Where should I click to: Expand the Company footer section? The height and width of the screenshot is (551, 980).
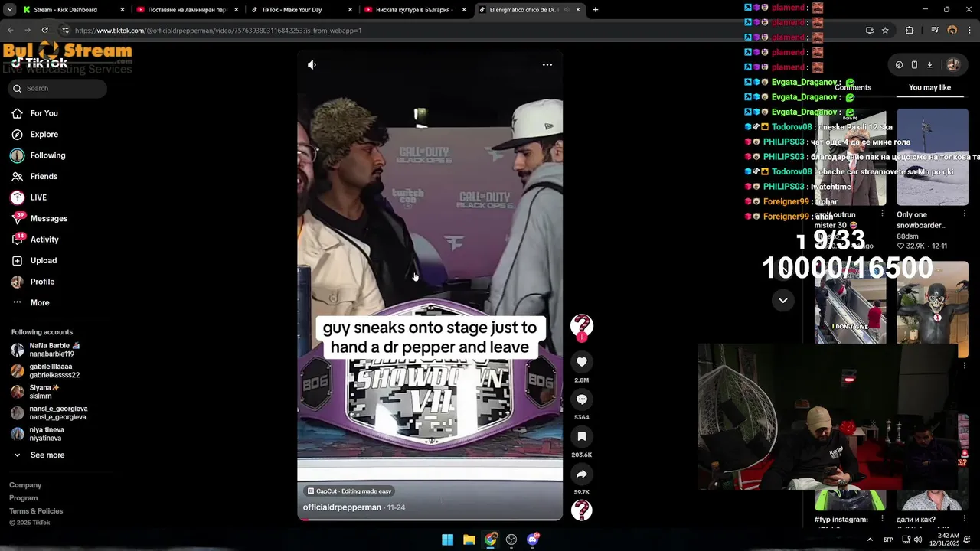[25, 485]
